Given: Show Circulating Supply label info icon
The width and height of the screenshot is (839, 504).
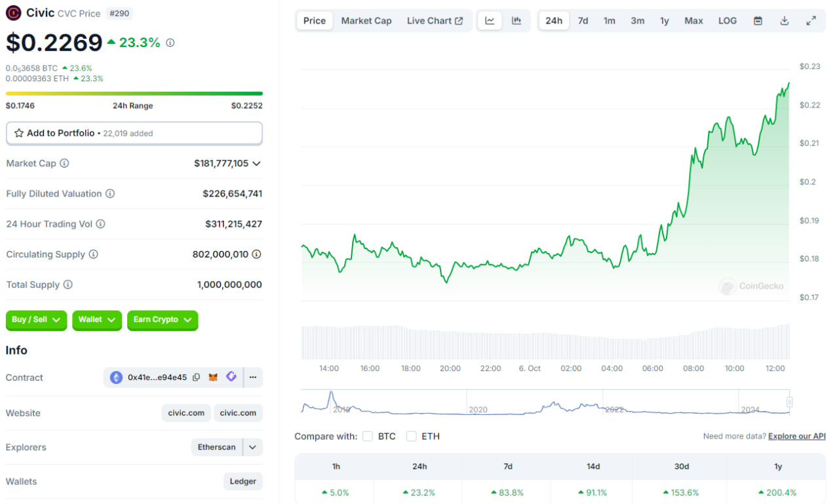Looking at the screenshot, I should point(93,254).
